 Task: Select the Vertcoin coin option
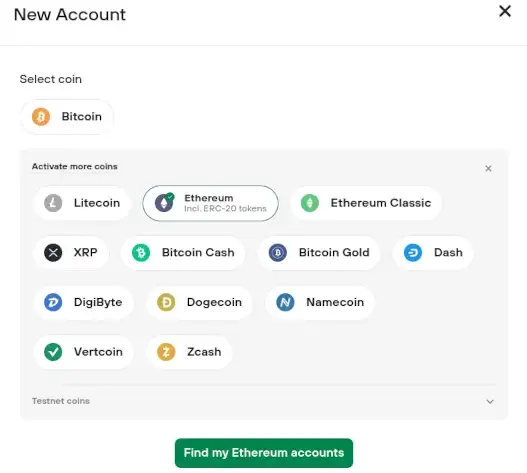[83, 352]
